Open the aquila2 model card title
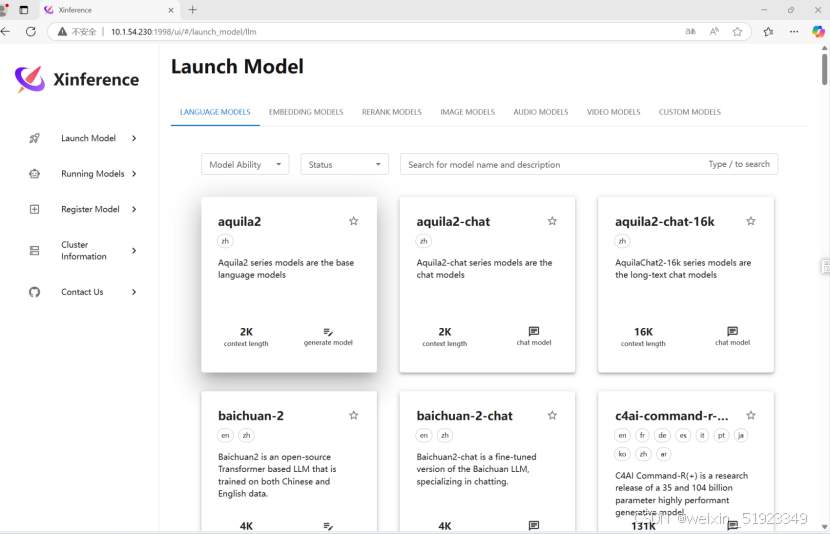 (239, 222)
